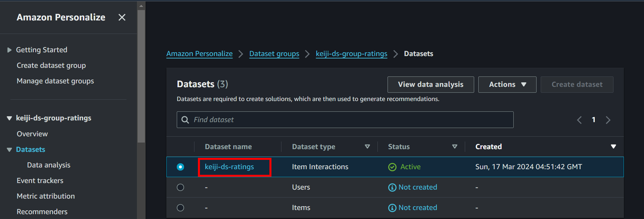The image size is (644, 219).
Task: Open the Actions dropdown
Action: click(507, 84)
